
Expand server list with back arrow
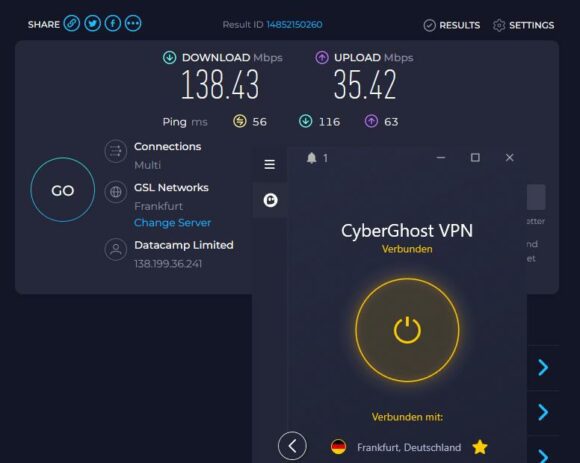[x=292, y=446]
